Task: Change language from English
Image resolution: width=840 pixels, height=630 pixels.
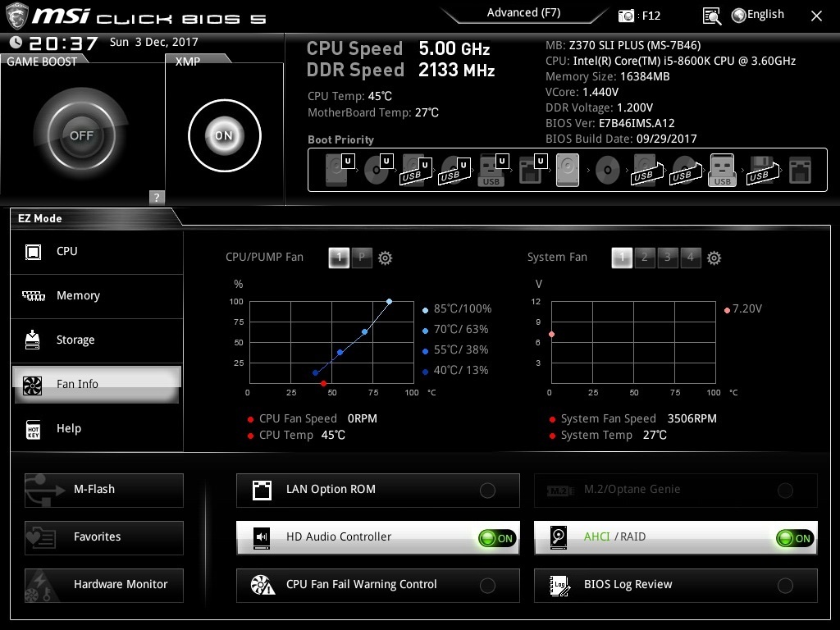Action: 758,15
